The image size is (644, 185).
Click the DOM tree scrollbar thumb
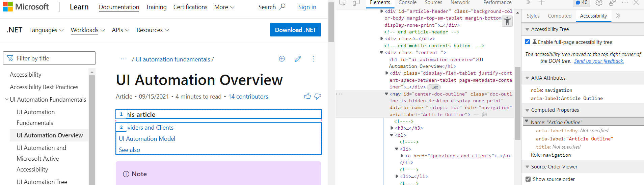[x=517, y=104]
